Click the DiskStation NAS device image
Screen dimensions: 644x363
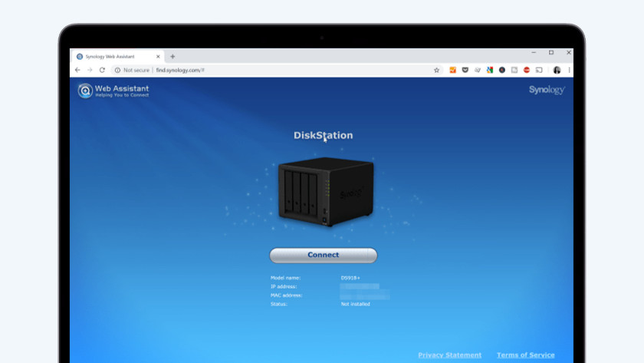(x=325, y=192)
